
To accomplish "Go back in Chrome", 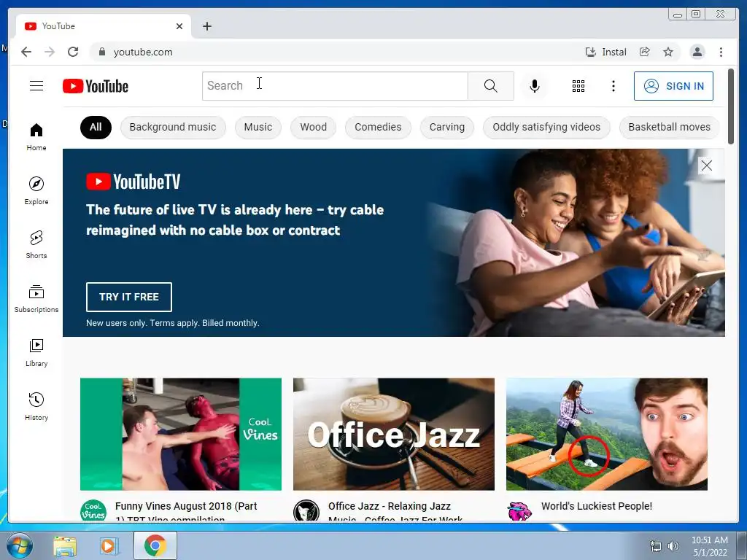I will 26,52.
